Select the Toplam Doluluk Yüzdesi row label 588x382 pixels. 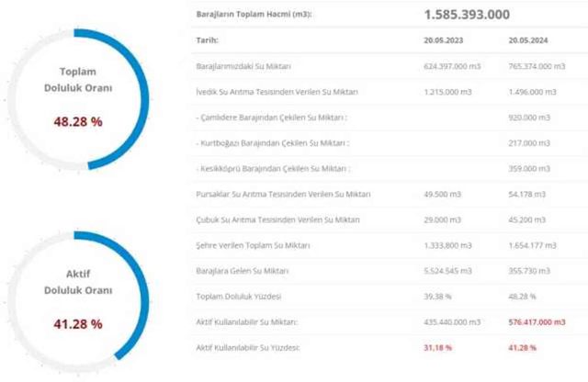click(239, 297)
